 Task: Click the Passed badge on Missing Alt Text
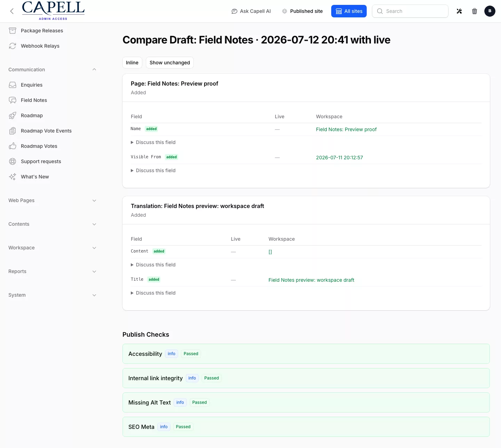point(200,402)
